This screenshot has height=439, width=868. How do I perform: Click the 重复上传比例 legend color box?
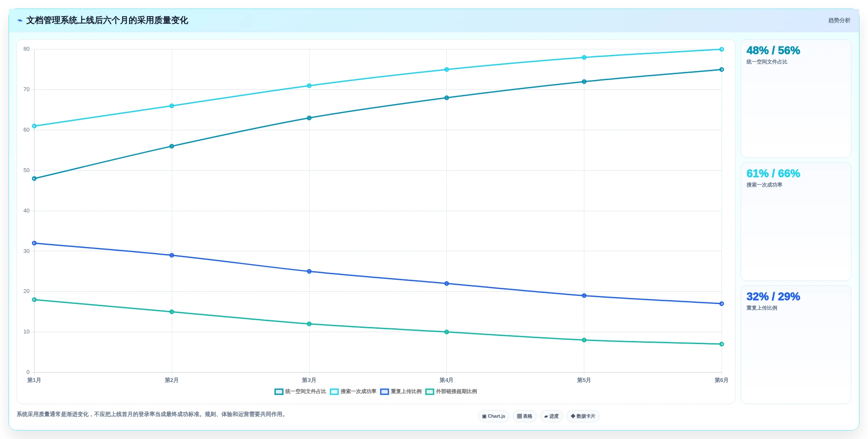pos(385,392)
